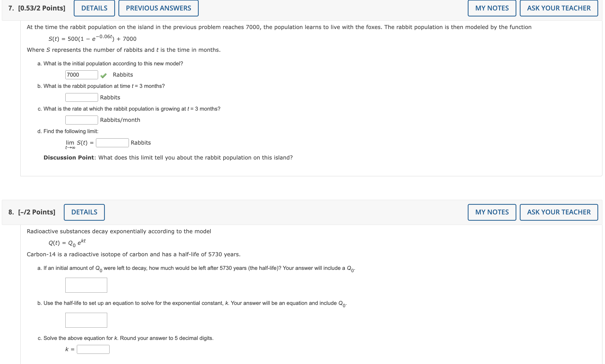Click the S(t) model formula
Image resolution: width=605 pixels, height=364 pixels.
tap(92, 38)
